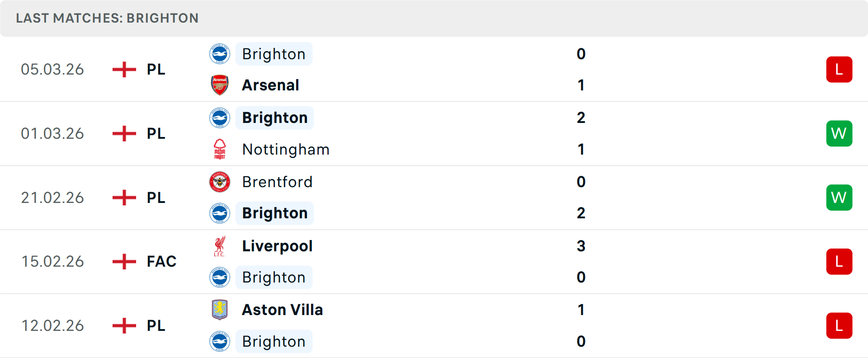The width and height of the screenshot is (868, 358).
Task: Click the Liverpool club crest
Action: (x=220, y=246)
